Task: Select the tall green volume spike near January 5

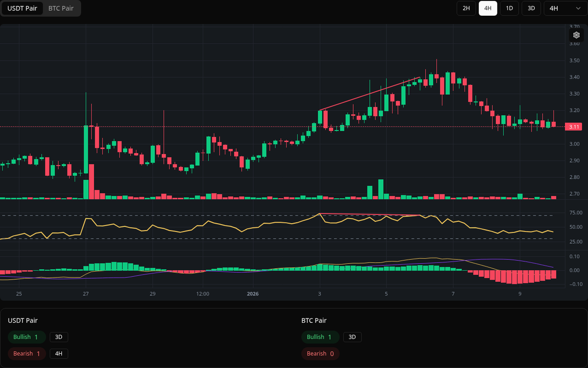Action: pos(381,189)
